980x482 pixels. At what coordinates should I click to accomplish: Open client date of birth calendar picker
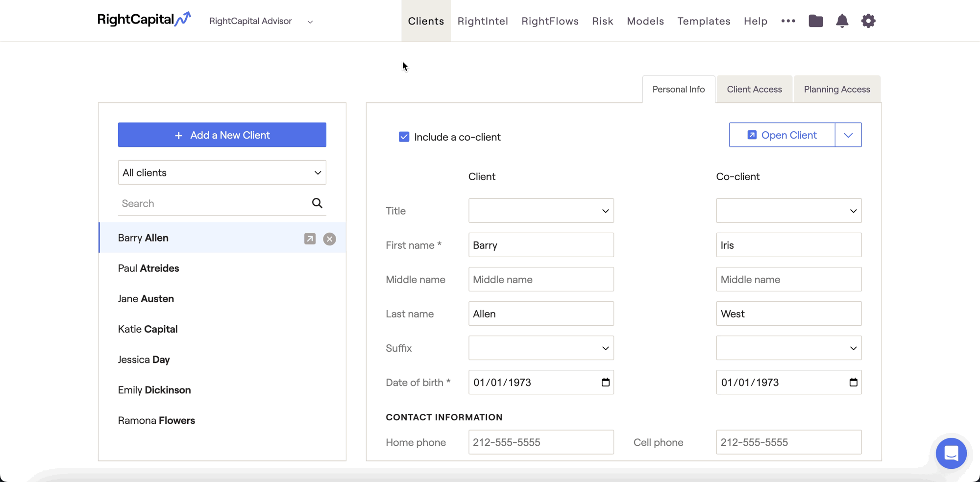[x=605, y=382]
